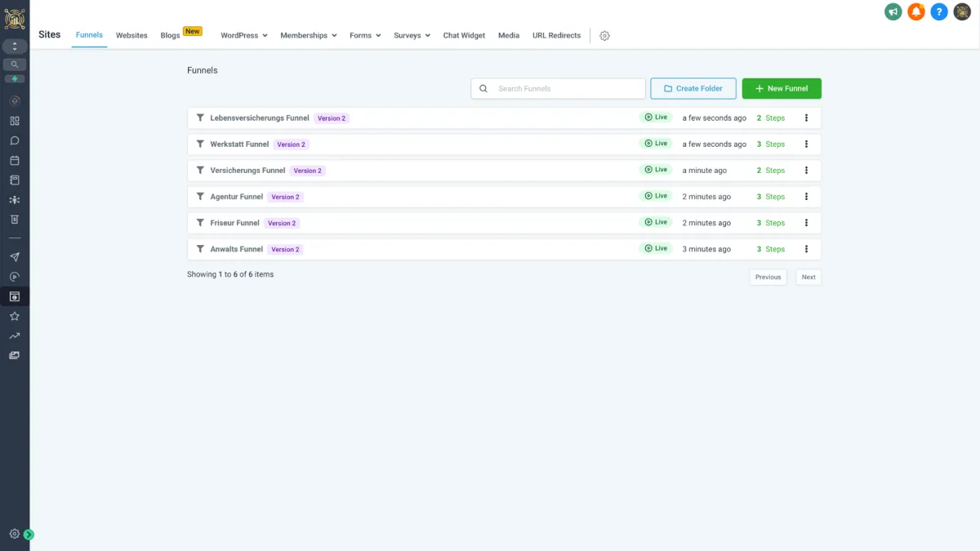Open settings gear at sidebar bottom

coord(15,534)
